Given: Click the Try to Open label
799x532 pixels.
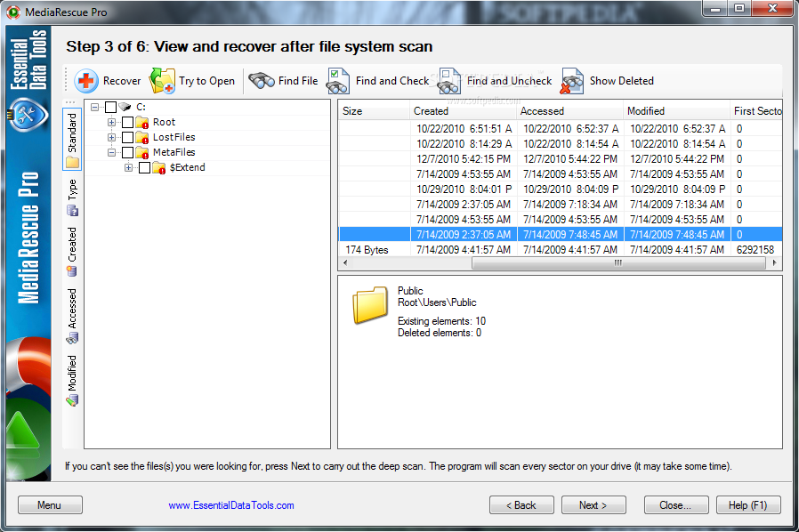Looking at the screenshot, I should 207,81.
